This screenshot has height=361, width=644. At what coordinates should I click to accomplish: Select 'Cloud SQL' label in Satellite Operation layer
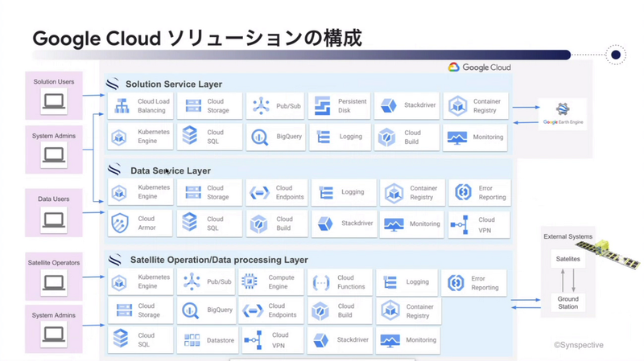(146, 340)
